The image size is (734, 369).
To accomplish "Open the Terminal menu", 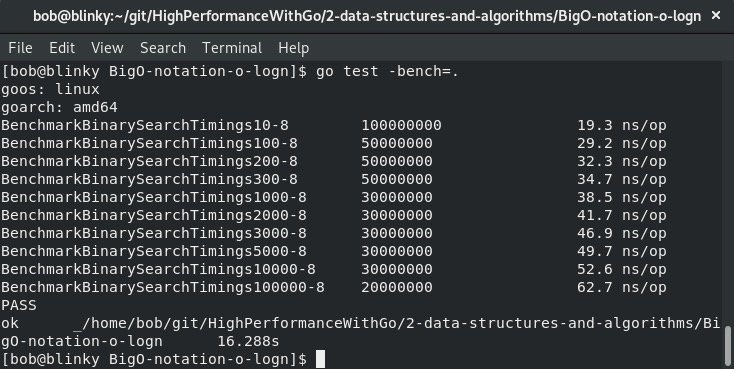I will point(232,48).
